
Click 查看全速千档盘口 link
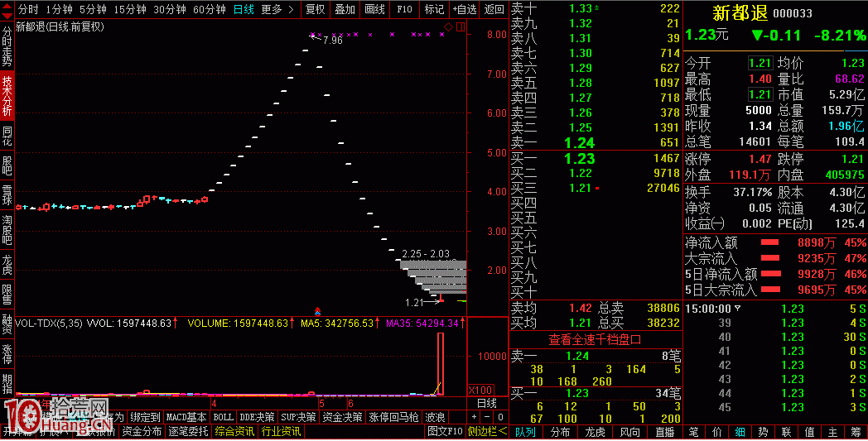[x=594, y=339]
